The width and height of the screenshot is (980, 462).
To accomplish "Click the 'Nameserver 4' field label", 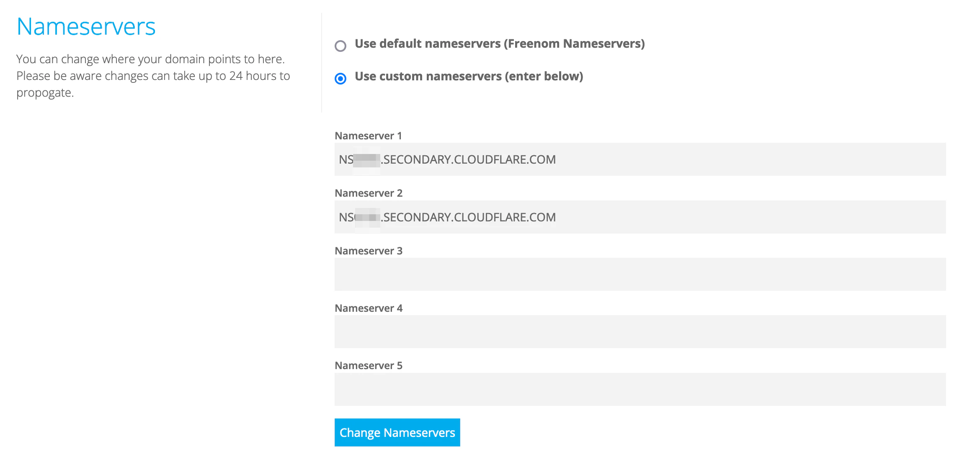I will tap(369, 308).
